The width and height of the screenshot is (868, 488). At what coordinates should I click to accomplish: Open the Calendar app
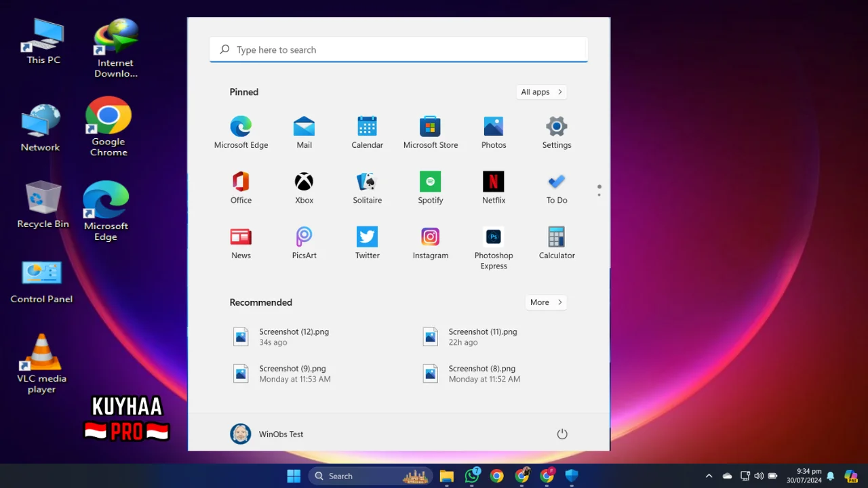click(x=367, y=132)
